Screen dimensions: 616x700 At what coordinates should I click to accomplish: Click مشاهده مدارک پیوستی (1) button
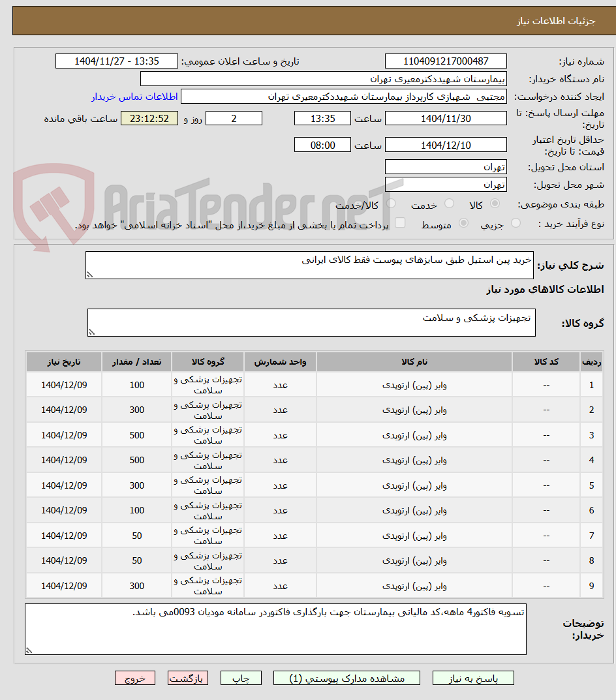click(346, 678)
